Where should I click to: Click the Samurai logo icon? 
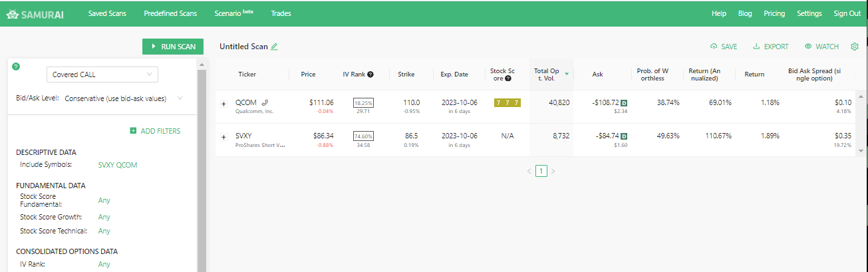pos(12,13)
